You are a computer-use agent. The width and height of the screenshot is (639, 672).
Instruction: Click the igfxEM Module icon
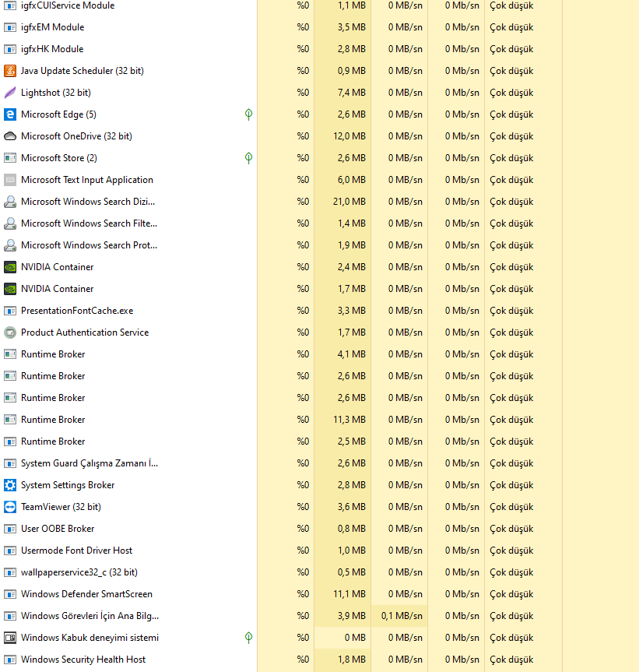(x=10, y=27)
